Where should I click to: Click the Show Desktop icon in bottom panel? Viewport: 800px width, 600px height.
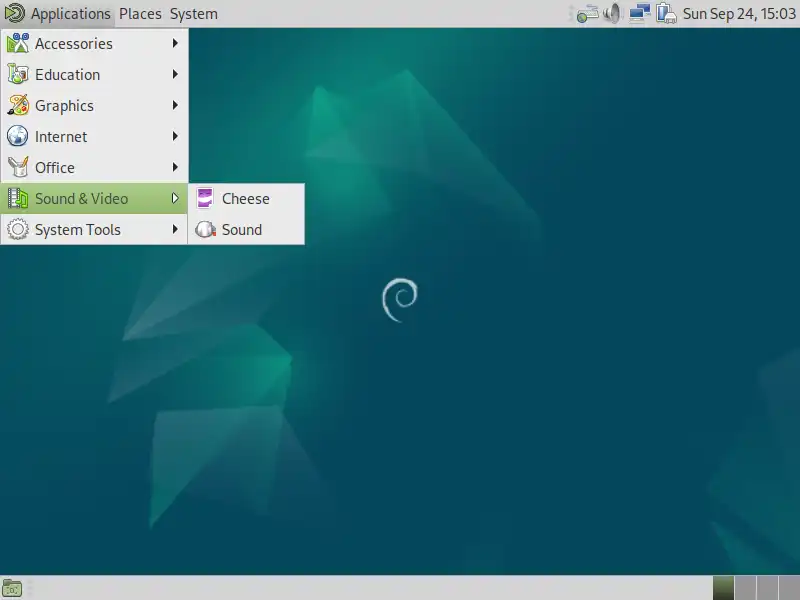pos(12,589)
